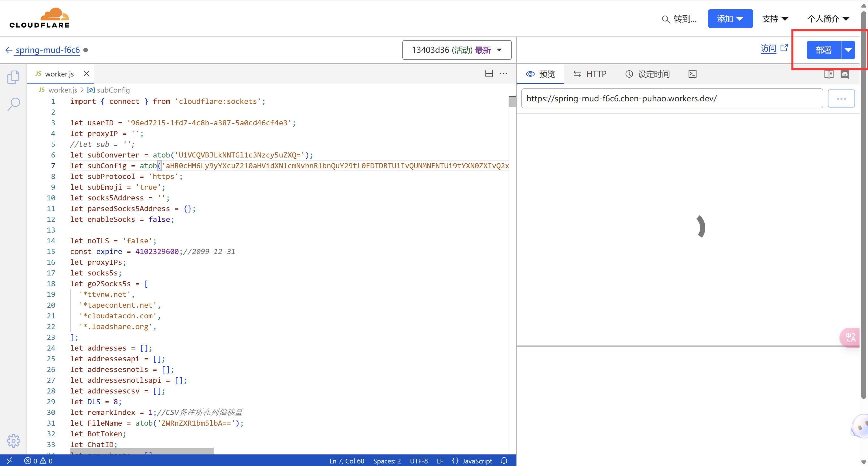Click expire value 4102329600
This screenshot has height=466, width=868.
pos(157,251)
